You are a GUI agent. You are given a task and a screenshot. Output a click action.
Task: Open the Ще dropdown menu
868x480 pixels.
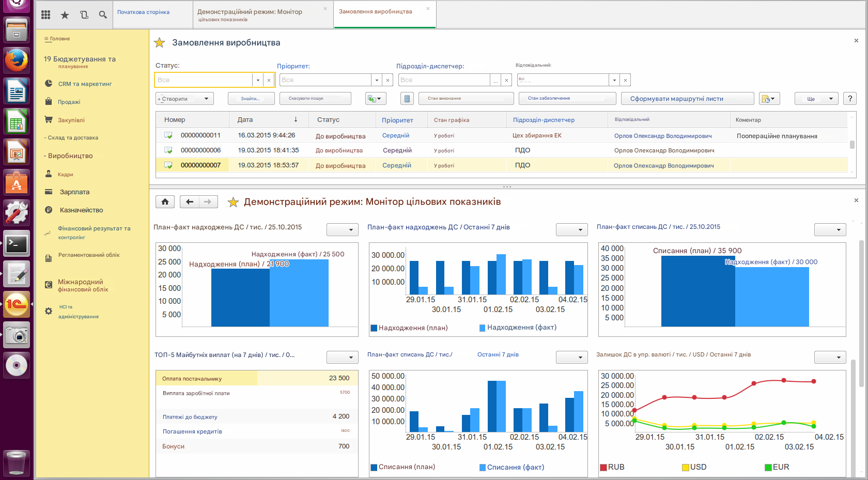tap(816, 99)
